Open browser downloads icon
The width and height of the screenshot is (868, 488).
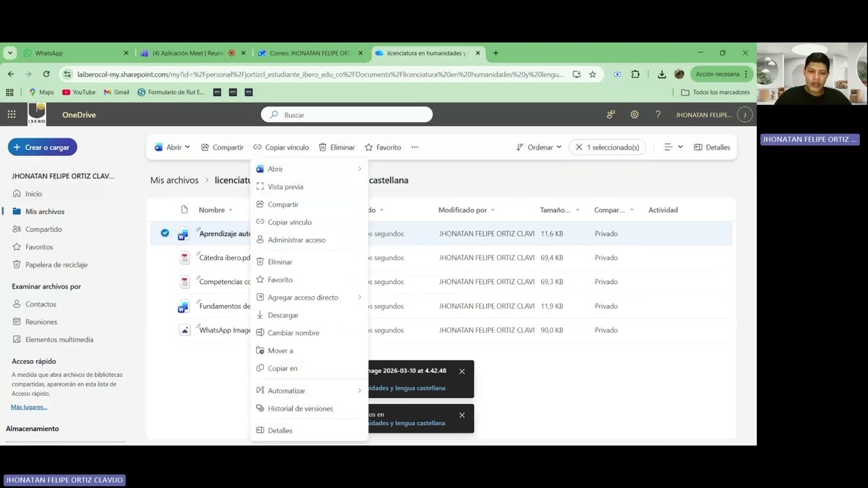click(x=661, y=74)
